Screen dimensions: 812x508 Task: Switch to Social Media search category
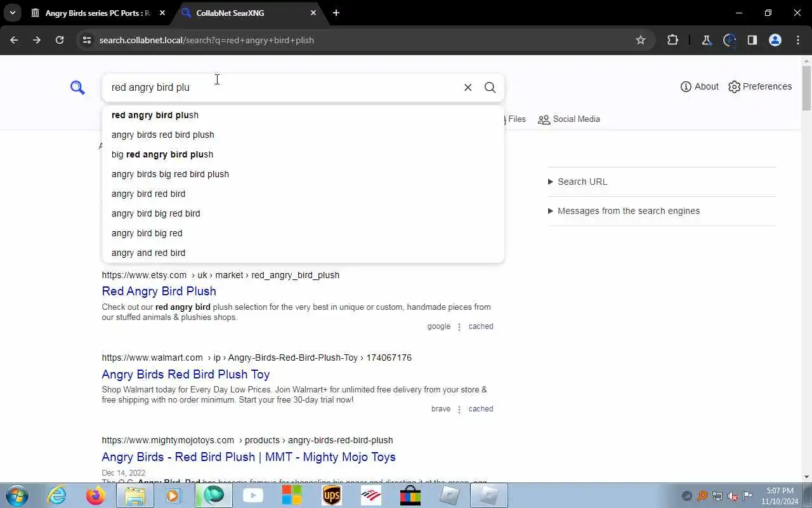click(569, 119)
